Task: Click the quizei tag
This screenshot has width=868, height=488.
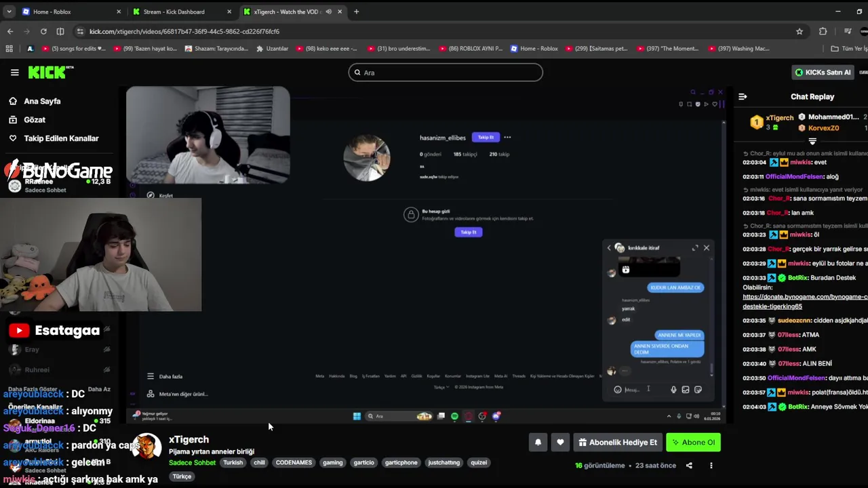Action: coord(479,463)
